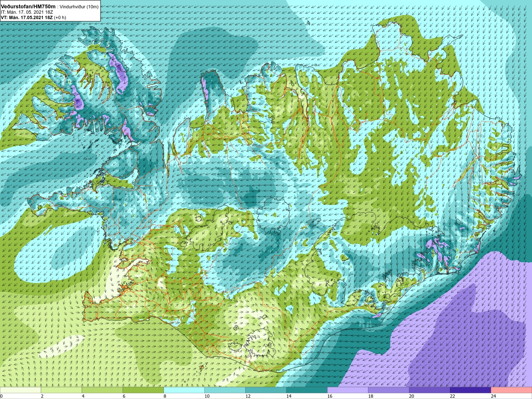Viewport: 532px width, 399px height.
Task: Click the legend scale label 2
Action: (42, 396)
